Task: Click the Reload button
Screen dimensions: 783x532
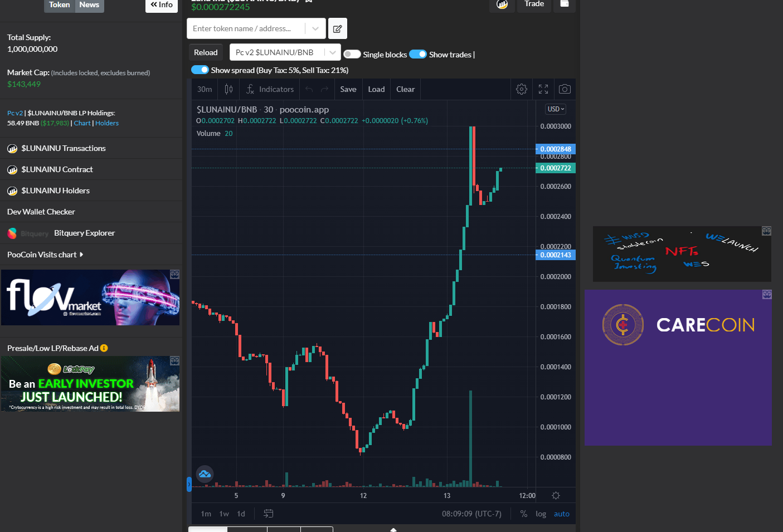Action: point(206,52)
